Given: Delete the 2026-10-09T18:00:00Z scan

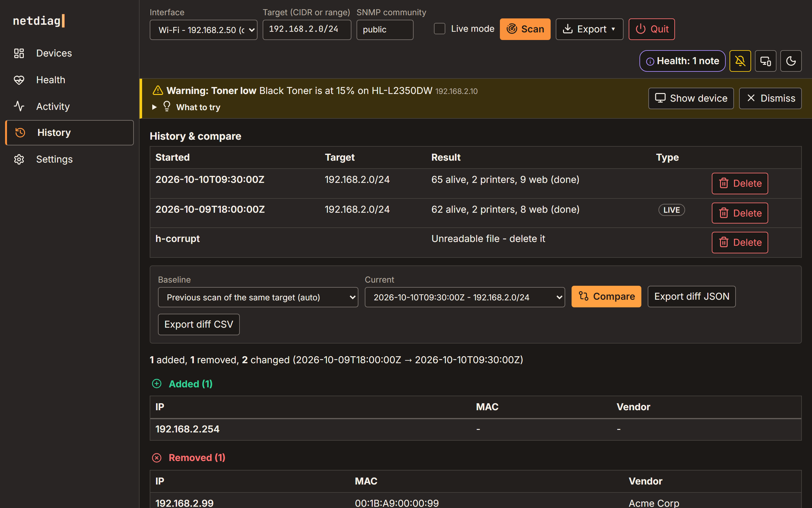Looking at the screenshot, I should point(740,213).
